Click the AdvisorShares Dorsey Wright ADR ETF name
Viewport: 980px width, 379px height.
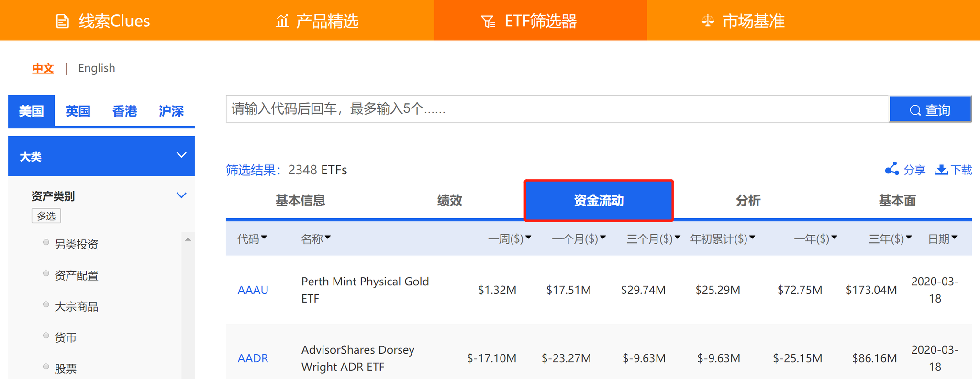click(358, 358)
